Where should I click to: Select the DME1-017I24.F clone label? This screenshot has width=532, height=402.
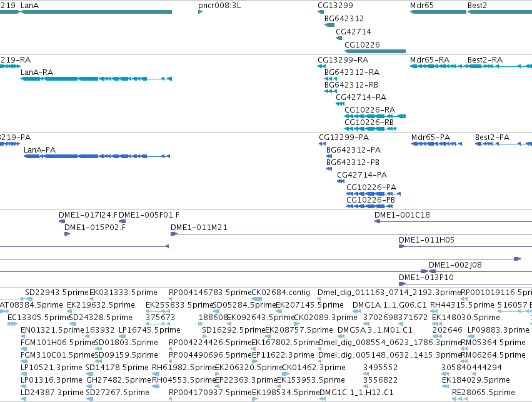click(x=88, y=215)
